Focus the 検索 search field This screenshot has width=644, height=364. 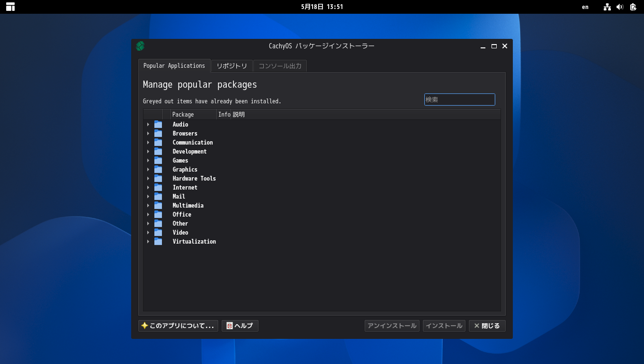[x=459, y=100]
